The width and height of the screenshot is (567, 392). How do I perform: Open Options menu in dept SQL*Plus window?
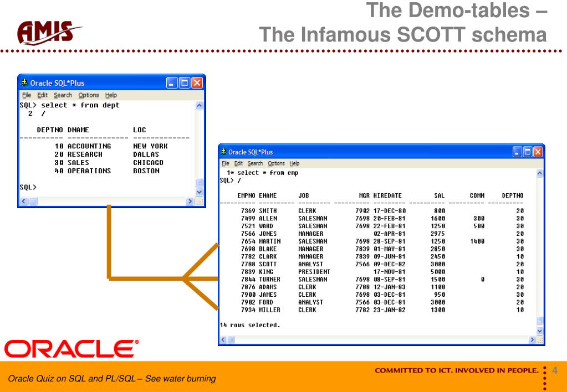[x=89, y=95]
